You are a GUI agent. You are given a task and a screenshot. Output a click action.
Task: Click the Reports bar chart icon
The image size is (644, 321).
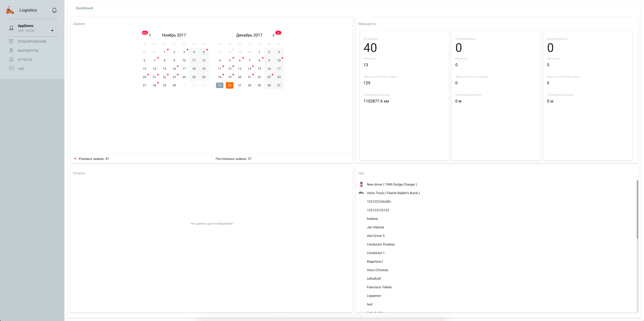tap(11, 60)
